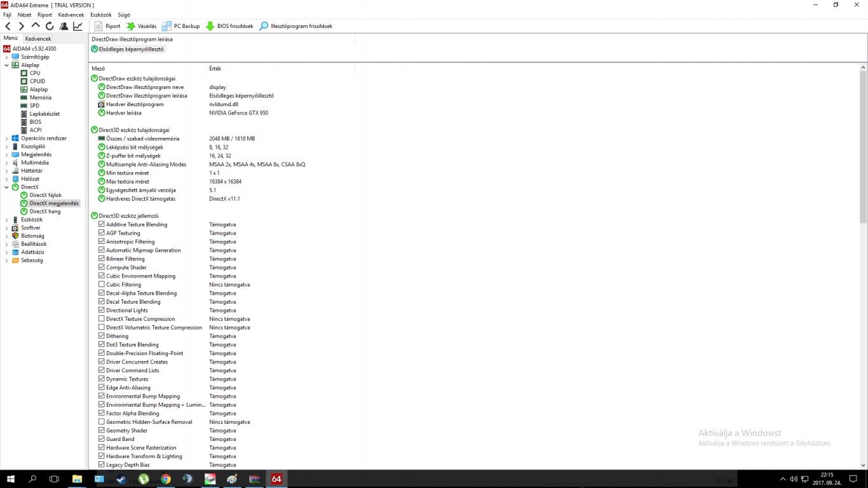Viewport: 868px width, 488px height.
Task: Click Illesztőprogram frissítések toolbar button
Action: pos(295,26)
